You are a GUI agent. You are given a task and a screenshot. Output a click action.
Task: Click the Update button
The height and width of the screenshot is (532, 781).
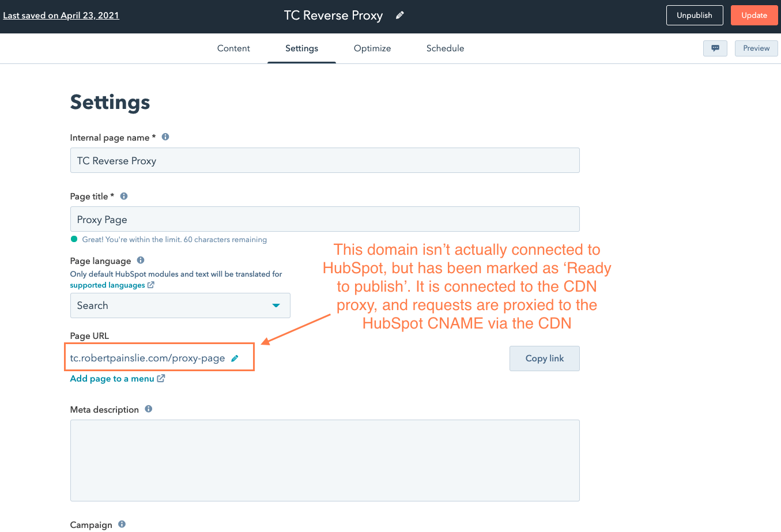click(x=754, y=15)
